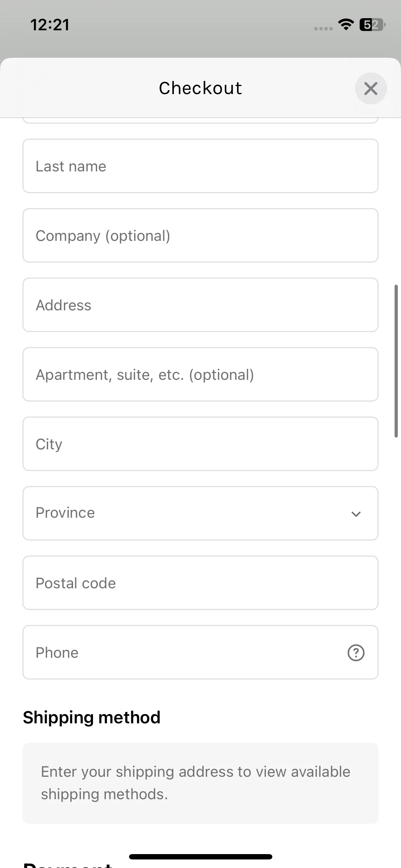401x868 pixels.
Task: Close the Checkout sheet with X
Action: (371, 88)
